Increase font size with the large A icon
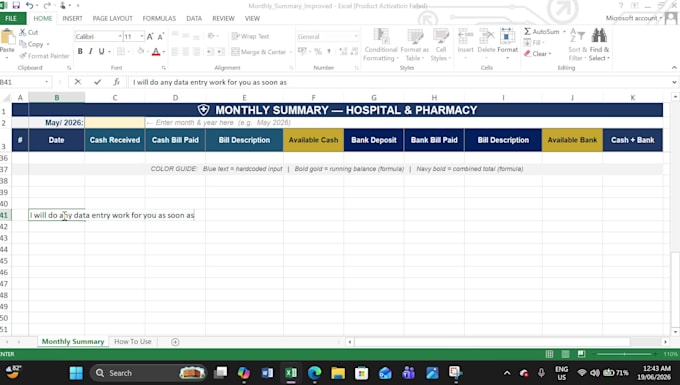Image resolution: width=680 pixels, height=385 pixels. 150,37
